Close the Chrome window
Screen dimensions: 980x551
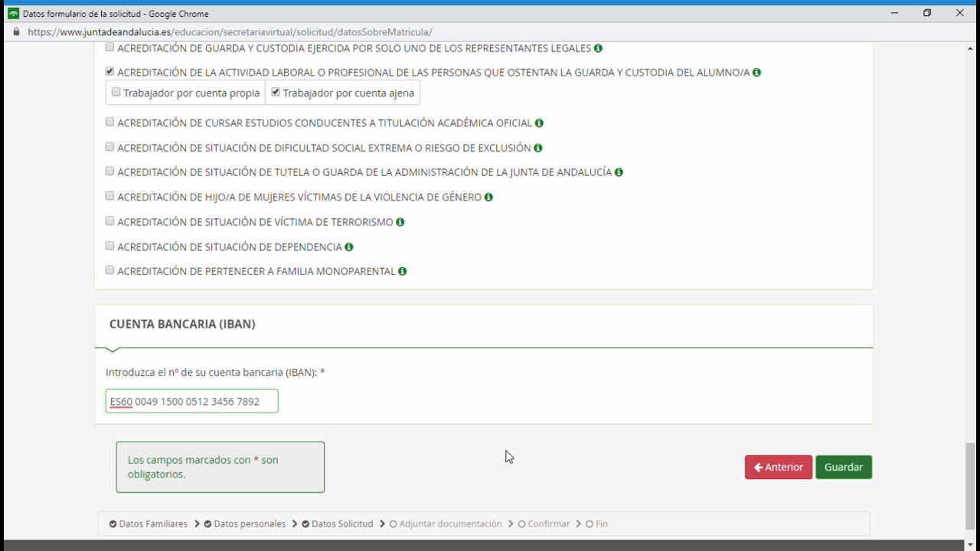[960, 13]
